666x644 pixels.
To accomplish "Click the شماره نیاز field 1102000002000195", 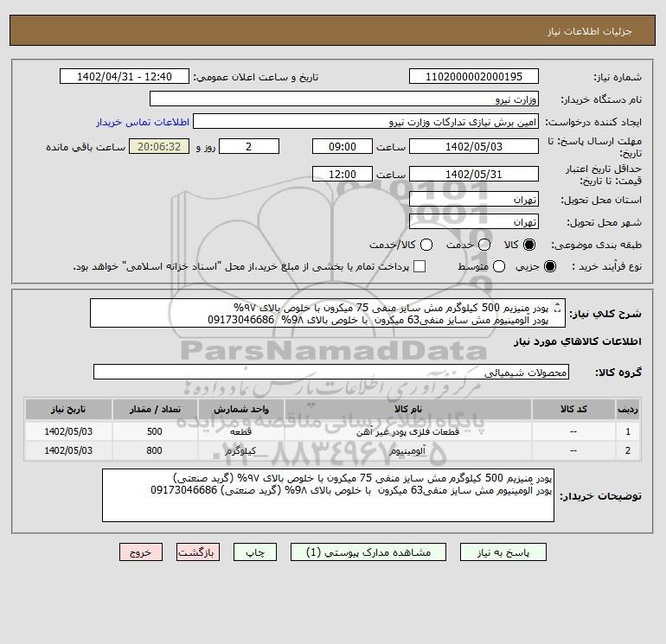I will pos(474,77).
